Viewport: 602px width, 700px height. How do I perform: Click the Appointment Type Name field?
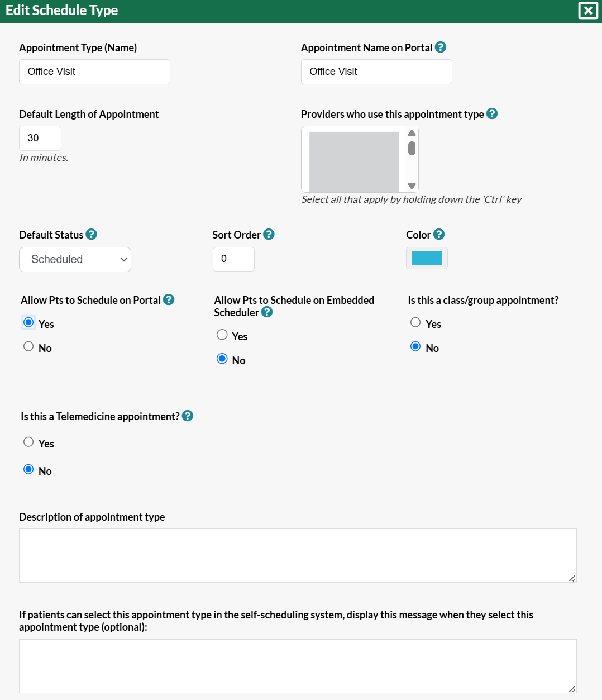[x=94, y=72]
